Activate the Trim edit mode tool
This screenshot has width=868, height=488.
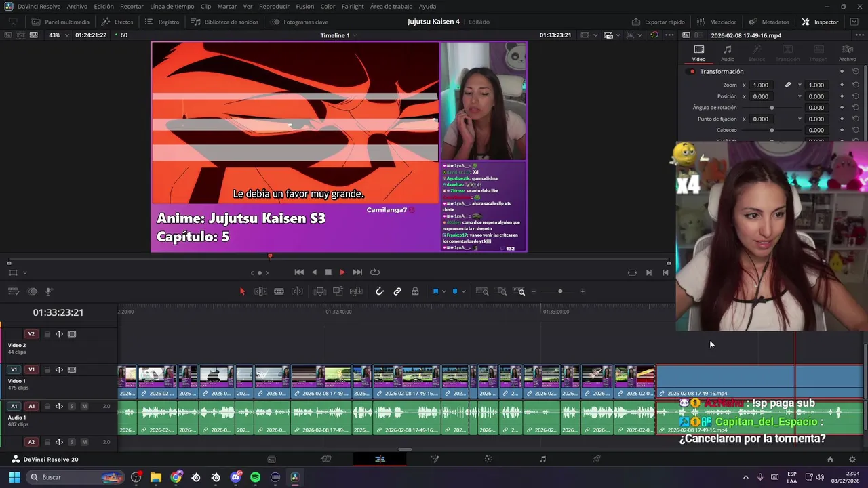260,291
